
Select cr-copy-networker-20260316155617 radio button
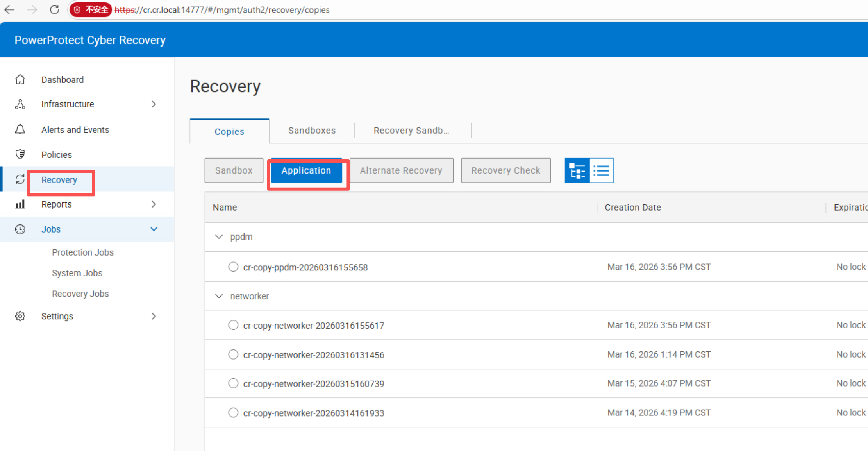pos(233,325)
